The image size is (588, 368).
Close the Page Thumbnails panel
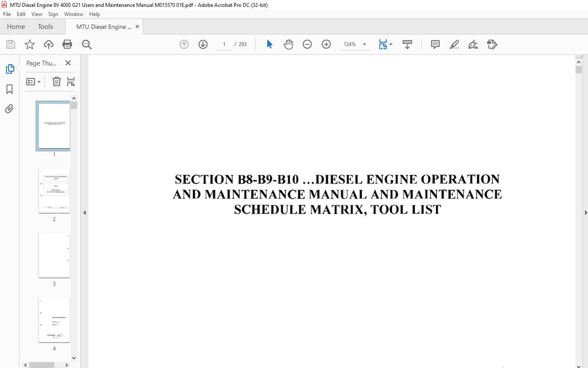click(68, 63)
